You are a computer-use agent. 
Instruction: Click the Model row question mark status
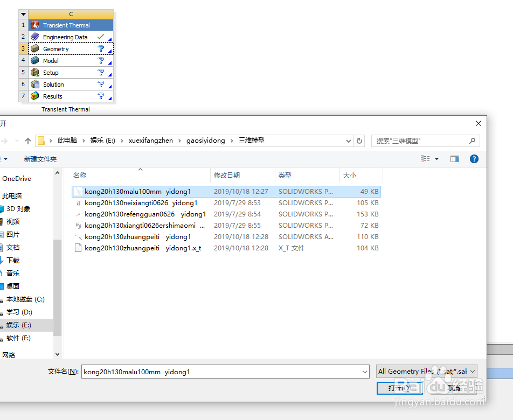coord(101,60)
